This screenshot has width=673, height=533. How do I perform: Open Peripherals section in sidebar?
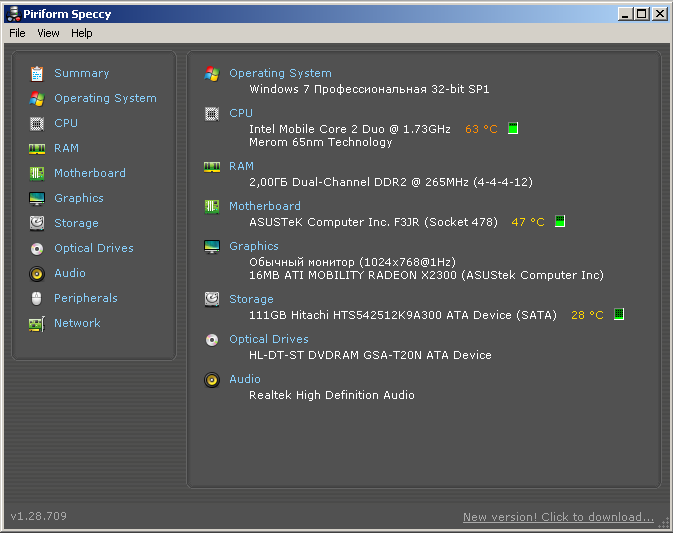point(85,298)
